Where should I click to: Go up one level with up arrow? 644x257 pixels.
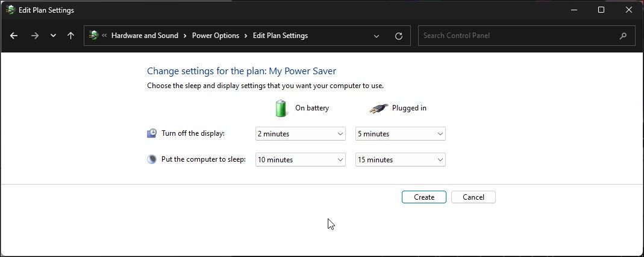[x=70, y=36]
